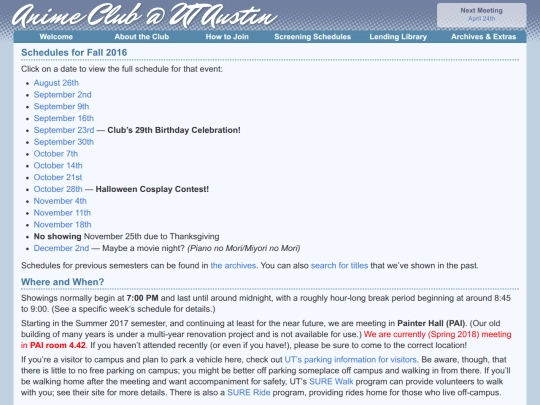Click the Anime Club @ UT Austin logo
Image resolution: width=540 pixels, height=405 pixels.
144,15
